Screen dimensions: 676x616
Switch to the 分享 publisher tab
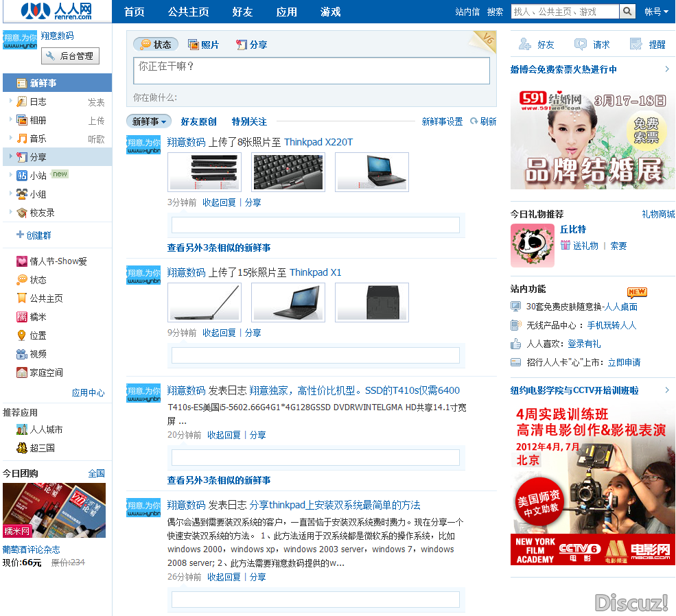252,45
